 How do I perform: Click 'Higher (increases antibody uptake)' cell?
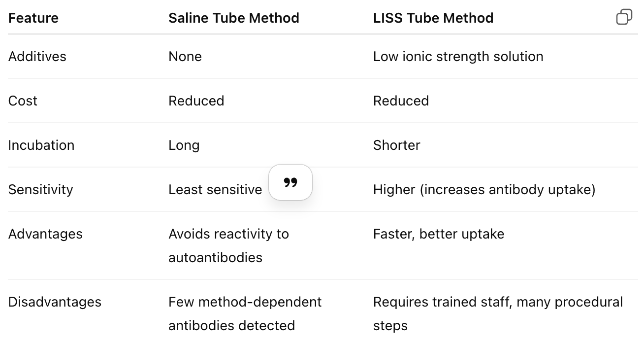(484, 190)
